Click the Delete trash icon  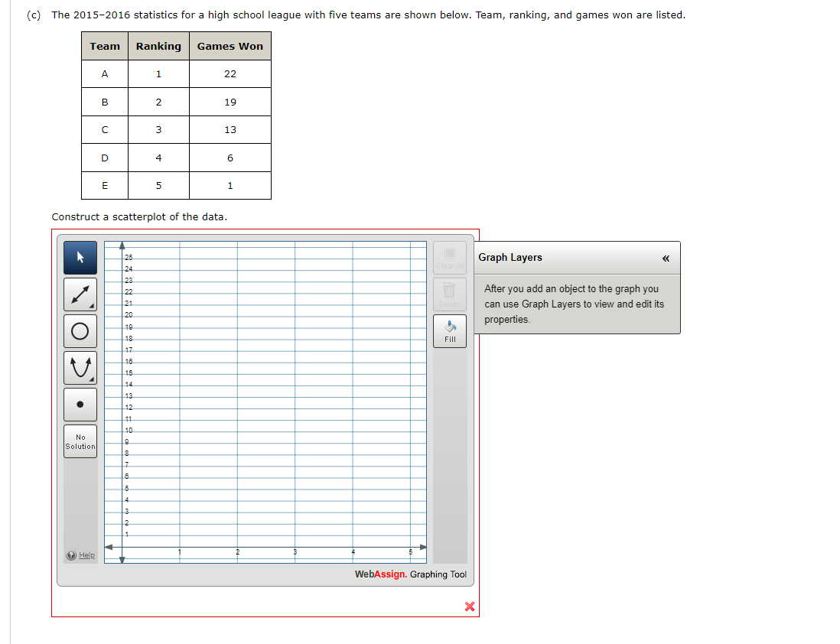coord(450,294)
